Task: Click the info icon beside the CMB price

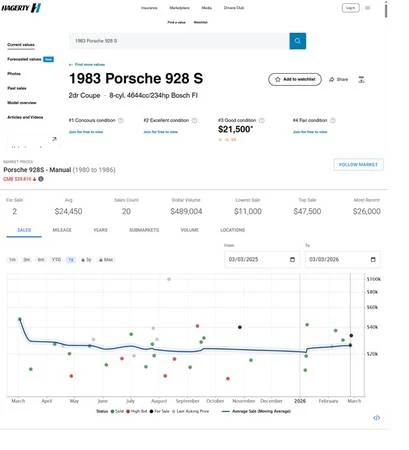Action: 41,179
